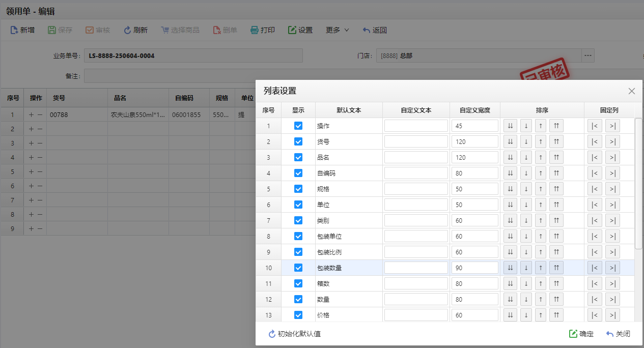Confirm settings with 确定 button

(x=581, y=334)
